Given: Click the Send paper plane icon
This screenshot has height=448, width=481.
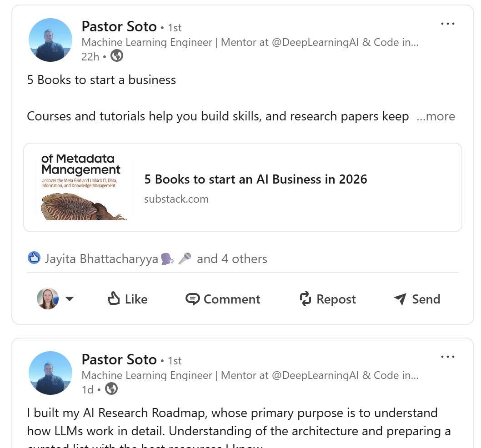Looking at the screenshot, I should pyautogui.click(x=400, y=299).
